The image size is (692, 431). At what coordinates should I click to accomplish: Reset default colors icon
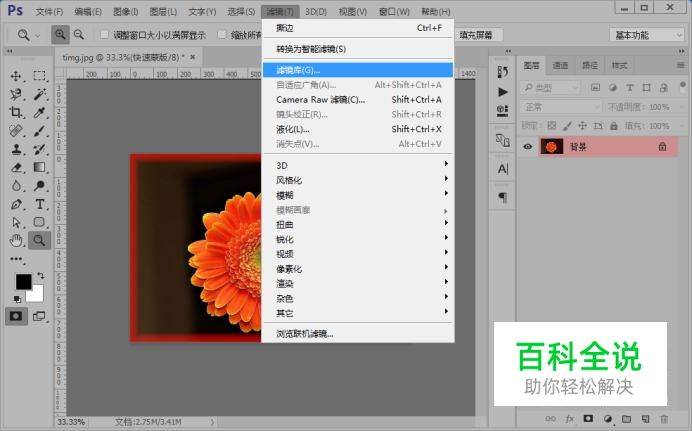click(x=17, y=299)
